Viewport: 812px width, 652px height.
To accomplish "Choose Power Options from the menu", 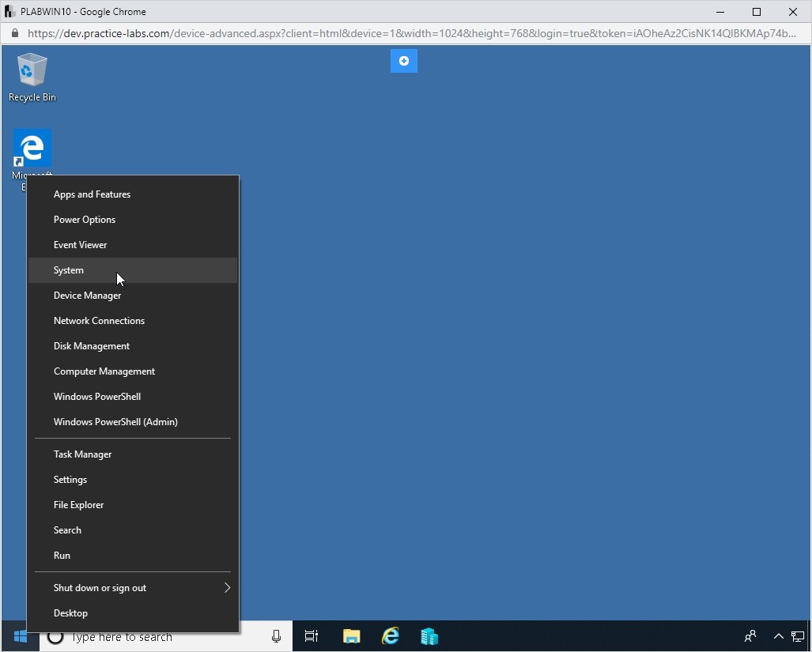I will coord(133,220).
